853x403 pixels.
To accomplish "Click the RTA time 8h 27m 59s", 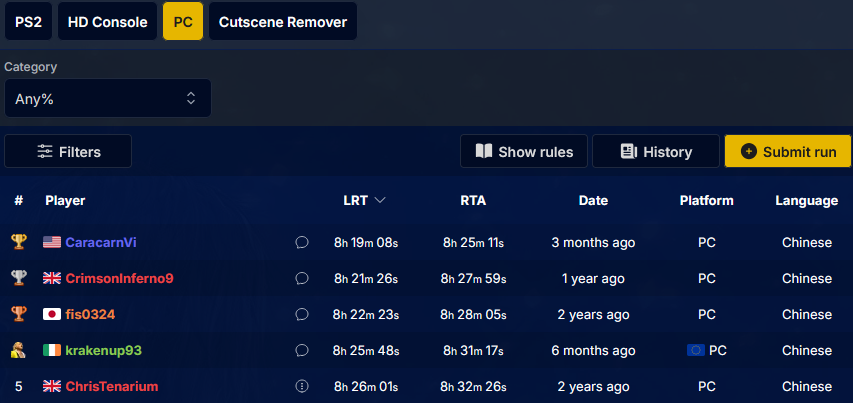I will coord(473,278).
